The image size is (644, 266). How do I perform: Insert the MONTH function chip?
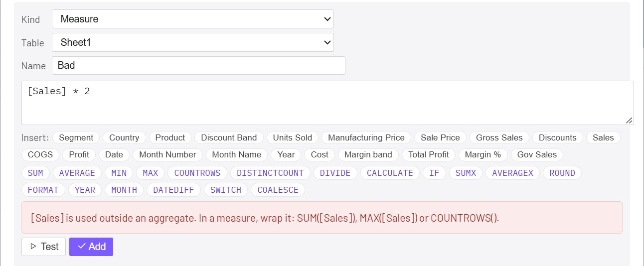tap(124, 190)
